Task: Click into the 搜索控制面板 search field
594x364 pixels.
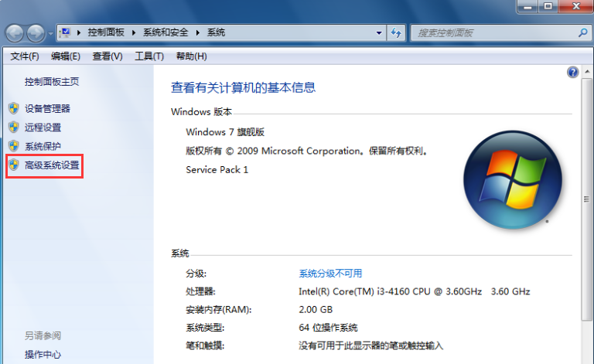Action: click(495, 33)
